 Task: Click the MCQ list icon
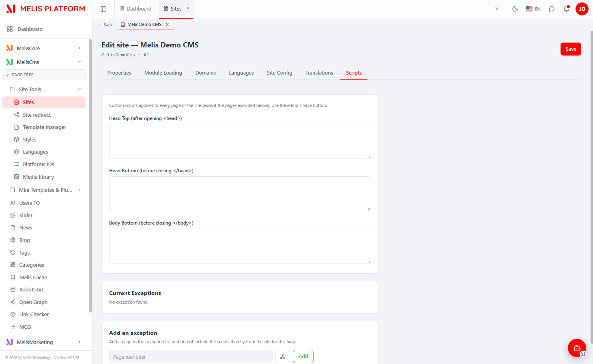(13, 327)
